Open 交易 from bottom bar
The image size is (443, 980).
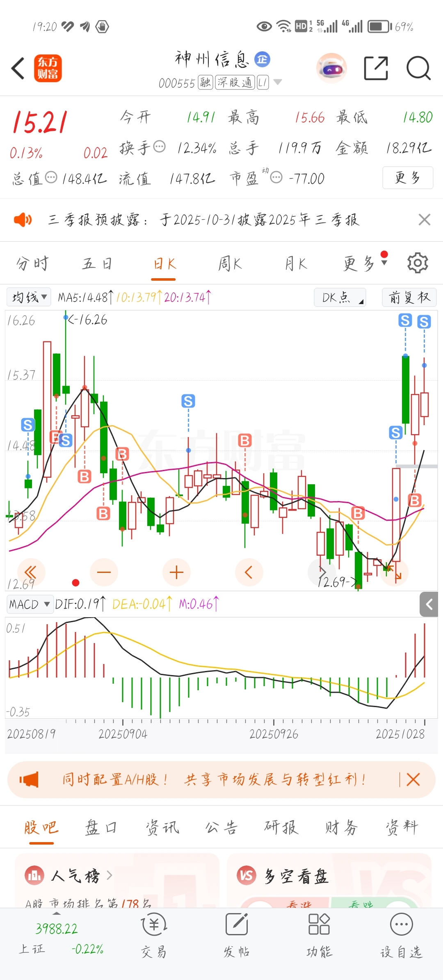point(154,936)
